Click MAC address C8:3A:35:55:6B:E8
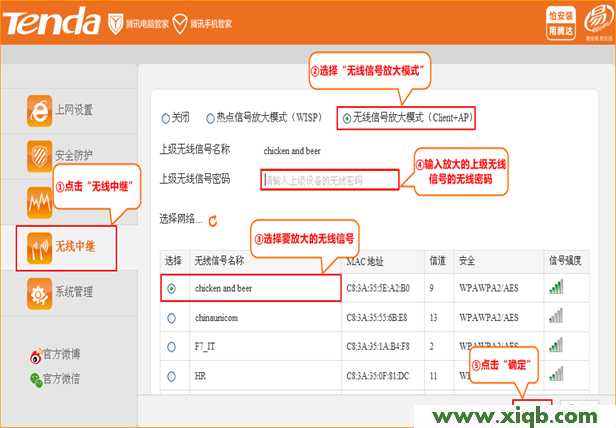 point(377,318)
